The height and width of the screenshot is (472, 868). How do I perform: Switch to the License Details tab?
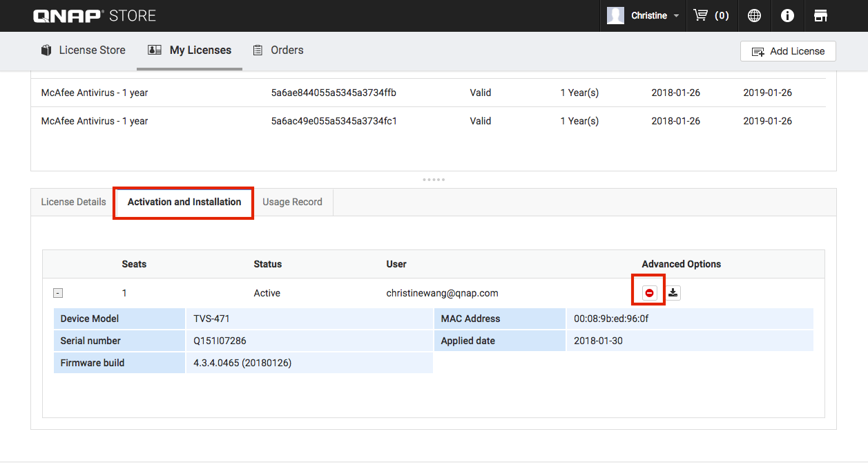point(73,202)
